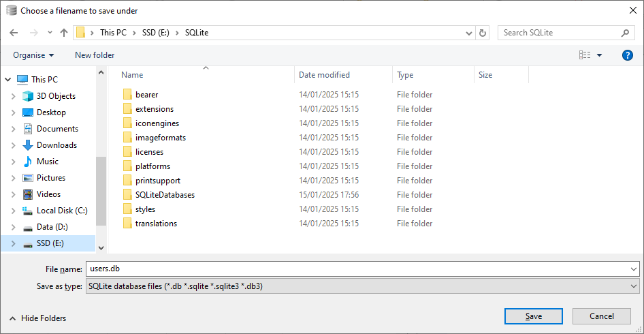Click the imageformats folder icon
This screenshot has height=334, width=644.
click(127, 138)
